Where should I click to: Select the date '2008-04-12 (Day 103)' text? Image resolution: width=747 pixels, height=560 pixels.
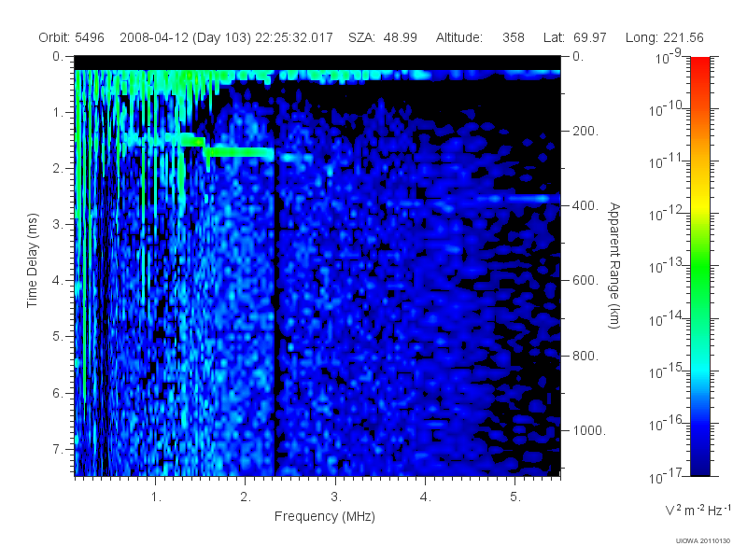point(185,37)
